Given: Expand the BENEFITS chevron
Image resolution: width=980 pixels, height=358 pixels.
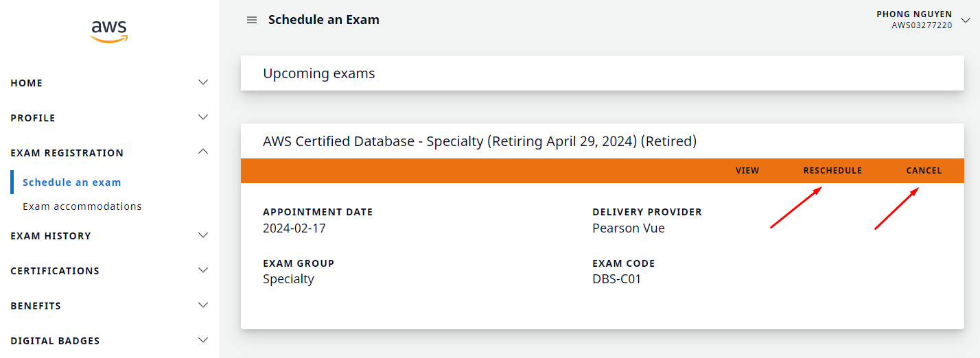Looking at the screenshot, I should pos(203,305).
